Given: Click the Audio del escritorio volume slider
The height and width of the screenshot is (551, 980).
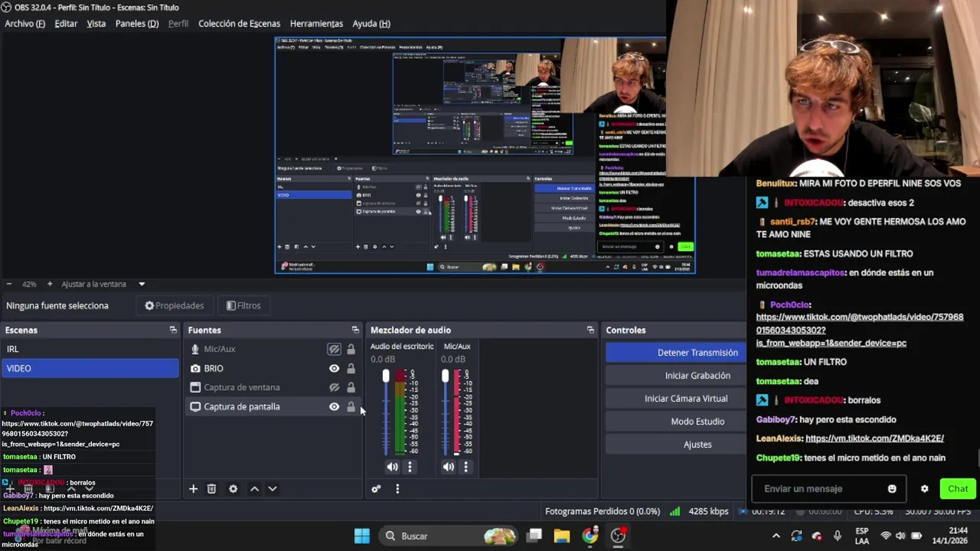Looking at the screenshot, I should point(386,413).
